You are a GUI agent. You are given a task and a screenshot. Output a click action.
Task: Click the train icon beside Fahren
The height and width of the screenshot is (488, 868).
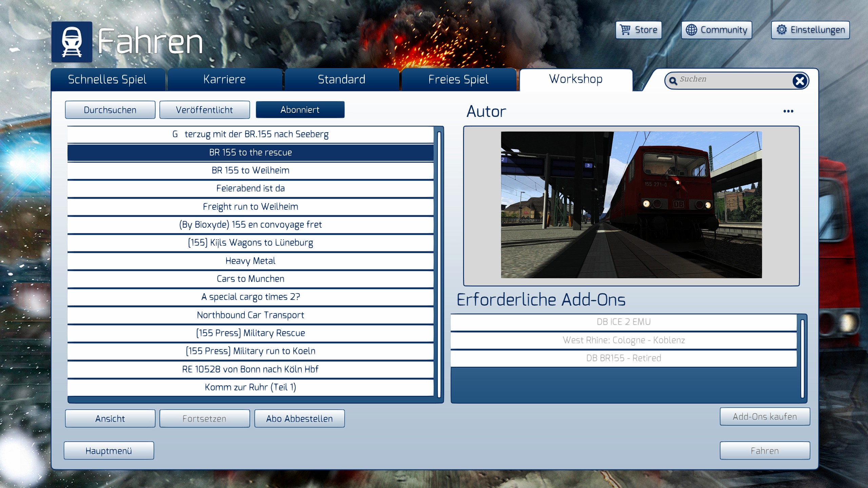(x=72, y=42)
